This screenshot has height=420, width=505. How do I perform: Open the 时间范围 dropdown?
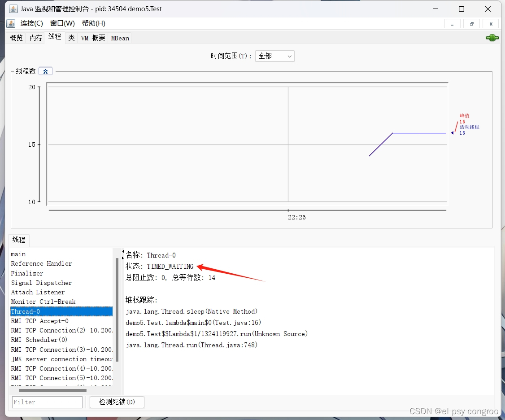click(275, 56)
